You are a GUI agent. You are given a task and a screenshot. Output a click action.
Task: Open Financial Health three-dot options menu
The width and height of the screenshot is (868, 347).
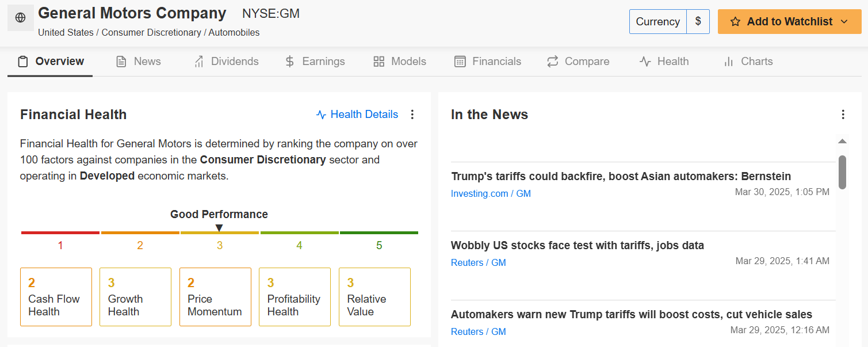pyautogui.click(x=412, y=115)
